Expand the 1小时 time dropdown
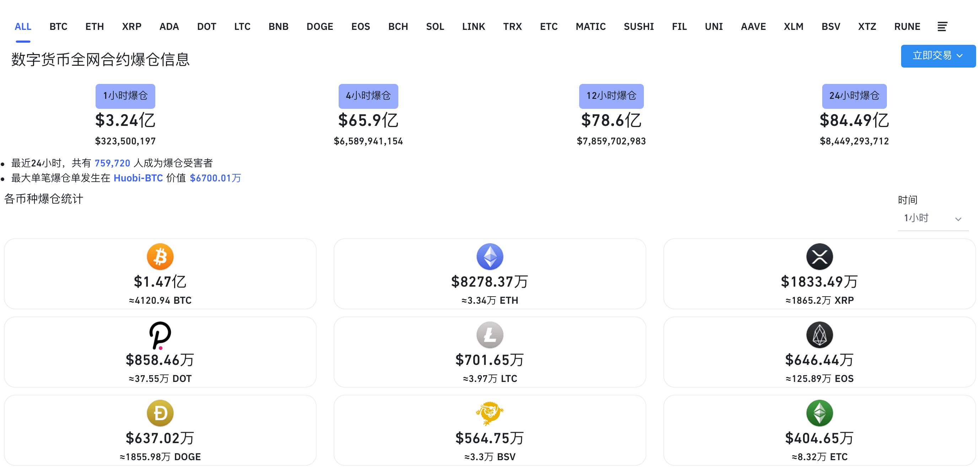This screenshot has width=980, height=468. click(932, 218)
